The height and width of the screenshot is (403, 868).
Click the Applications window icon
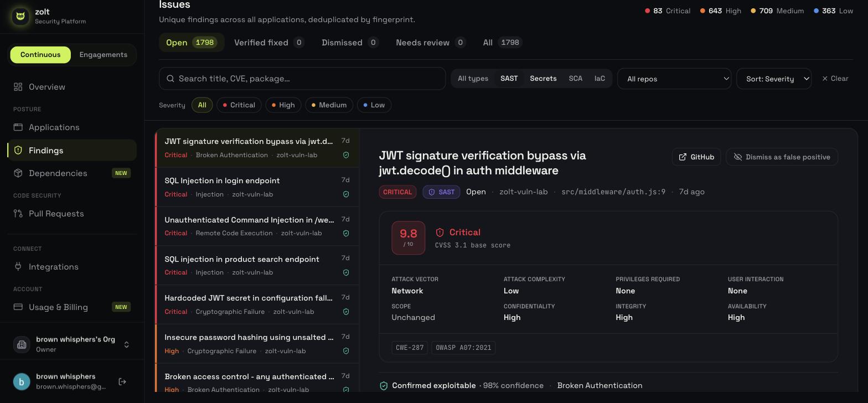coord(18,127)
